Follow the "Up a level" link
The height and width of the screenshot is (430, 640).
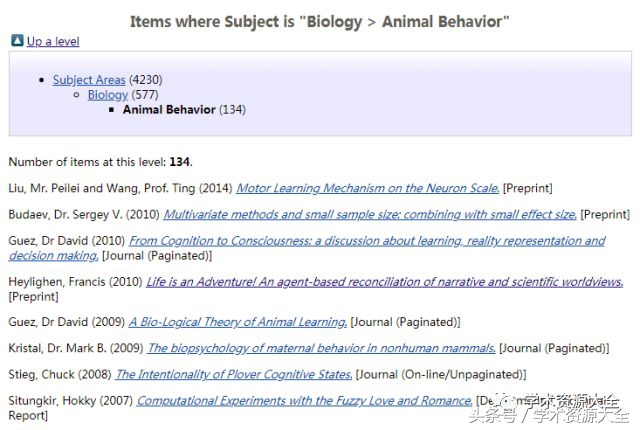point(53,42)
